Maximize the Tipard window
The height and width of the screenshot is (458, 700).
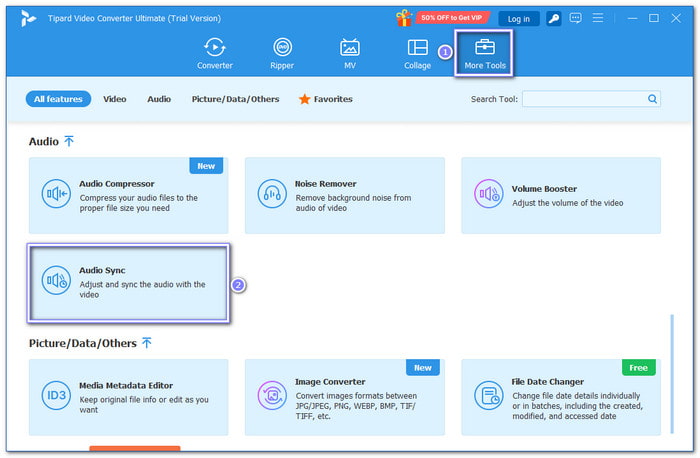[x=654, y=18]
